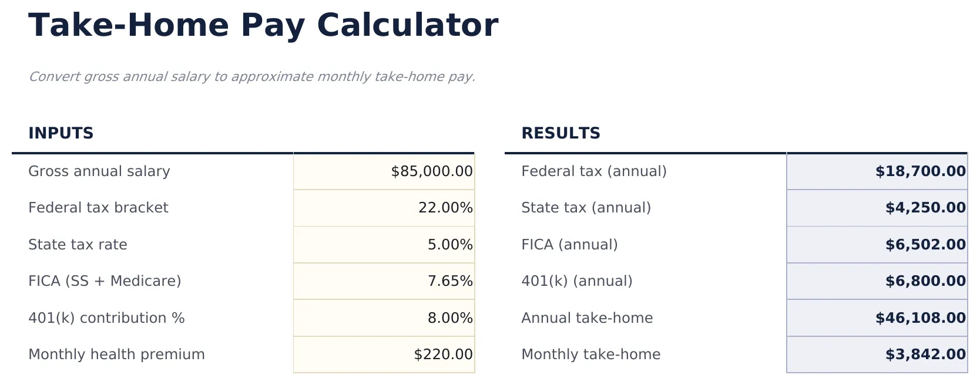
Task: Select the State tax annual result
Action: click(x=876, y=208)
